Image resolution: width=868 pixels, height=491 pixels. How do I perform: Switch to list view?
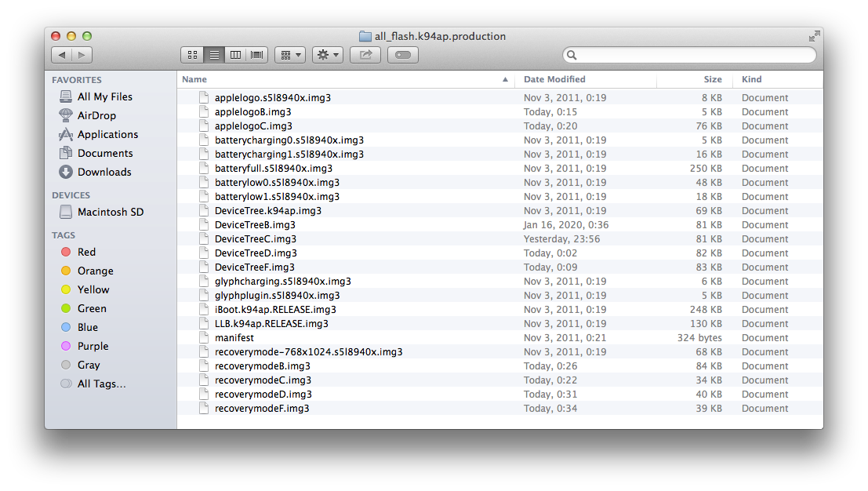[214, 55]
